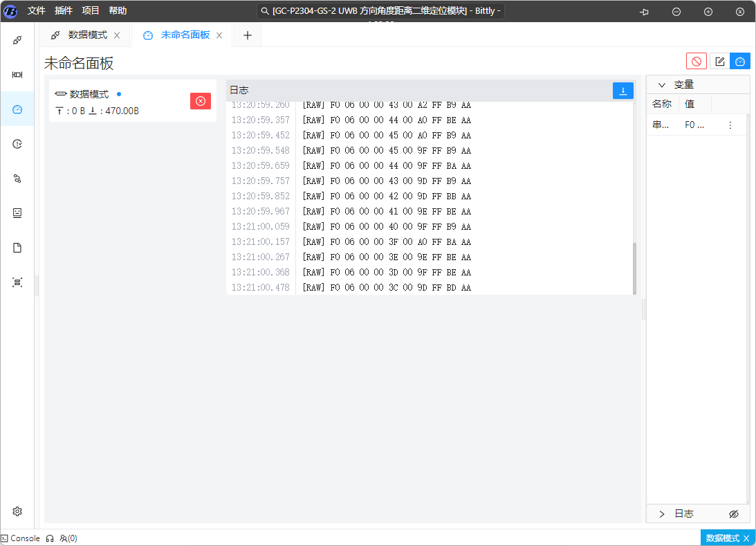Switch to panel edit mode pencil icon
The width and height of the screenshot is (756, 546).
(x=719, y=62)
